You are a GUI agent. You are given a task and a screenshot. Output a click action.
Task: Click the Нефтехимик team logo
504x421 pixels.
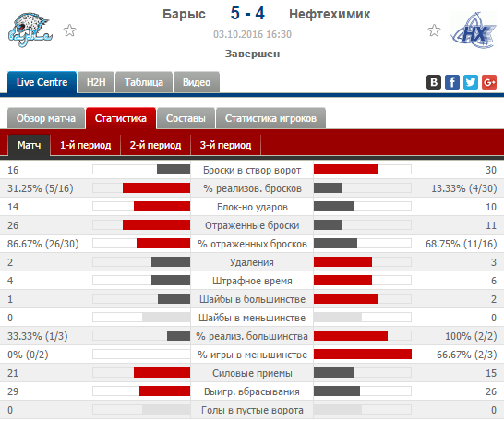tap(474, 30)
